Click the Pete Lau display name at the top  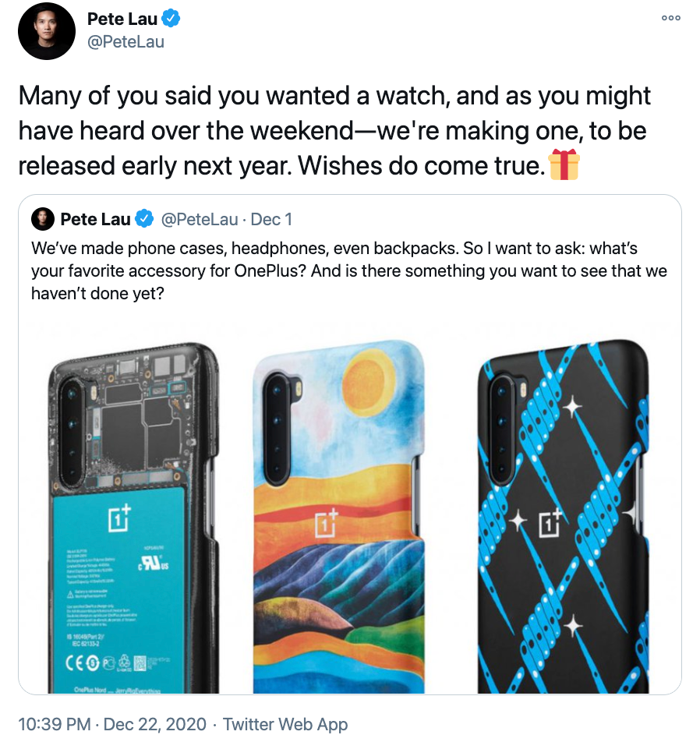coord(122,19)
